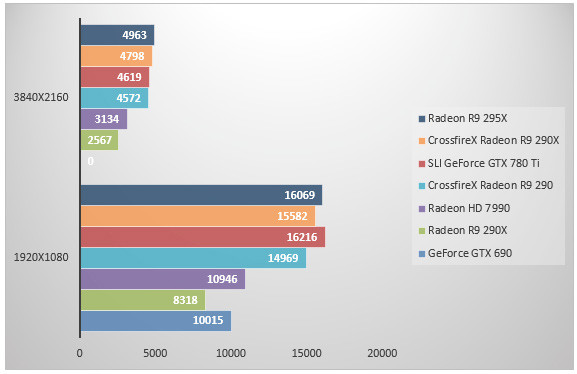This screenshot has width=577, height=374.
Task: Select the green bar showing 8318
Action: (143, 300)
